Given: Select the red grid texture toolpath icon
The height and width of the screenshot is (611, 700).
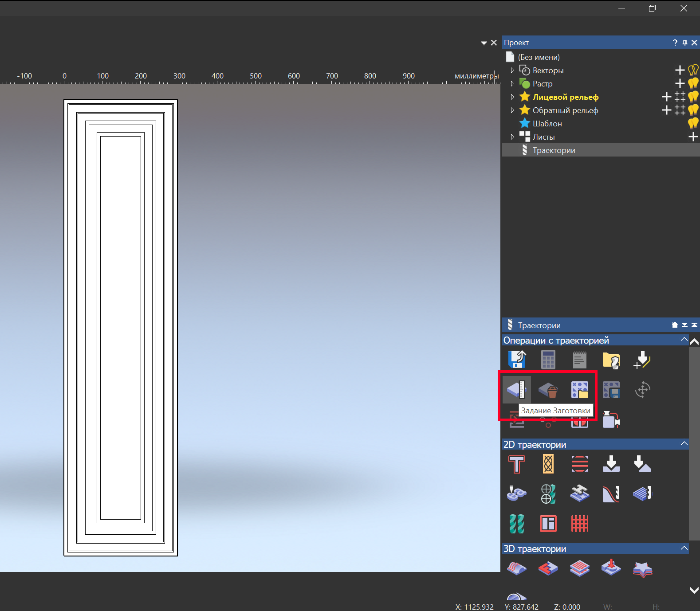Looking at the screenshot, I should click(x=579, y=524).
